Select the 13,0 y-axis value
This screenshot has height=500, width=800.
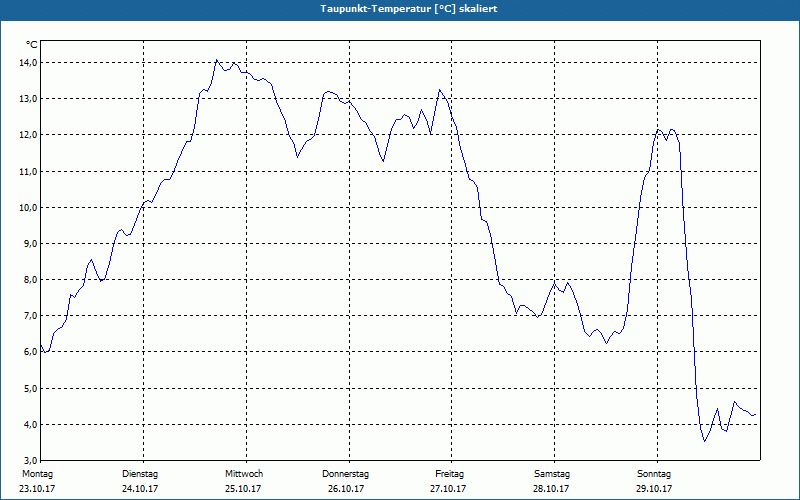pyautogui.click(x=28, y=98)
